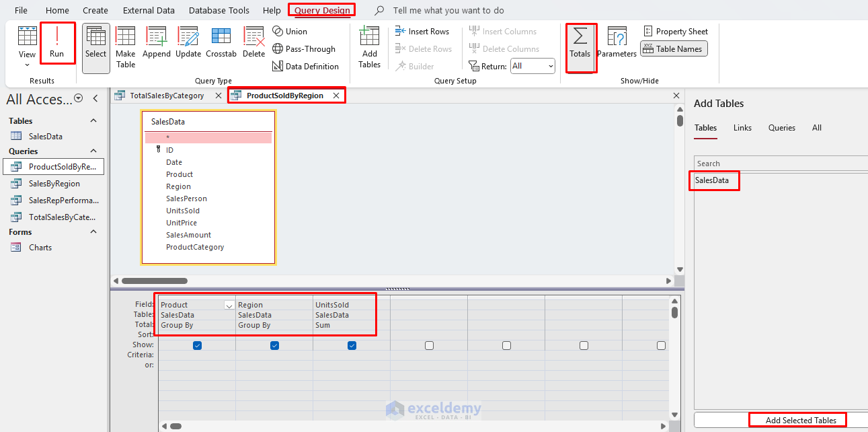Open the Parameters dialog button
This screenshot has height=432, width=868.
617,43
